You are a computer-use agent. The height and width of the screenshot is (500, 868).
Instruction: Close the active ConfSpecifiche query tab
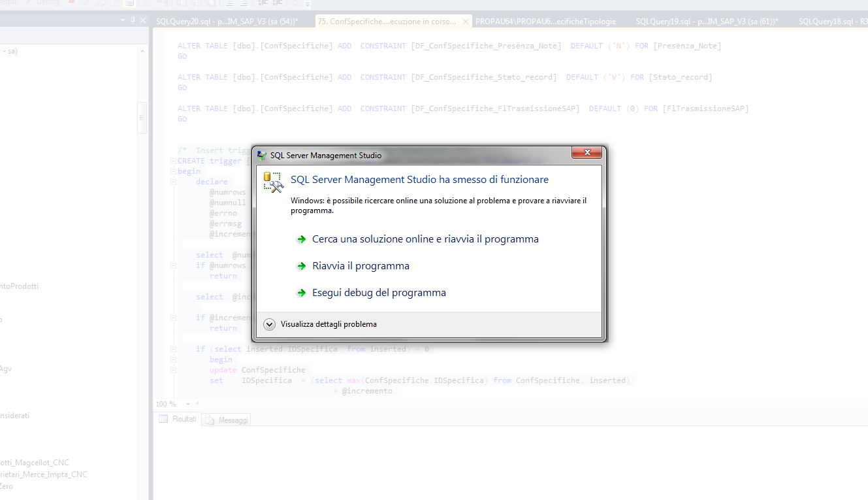(x=466, y=22)
